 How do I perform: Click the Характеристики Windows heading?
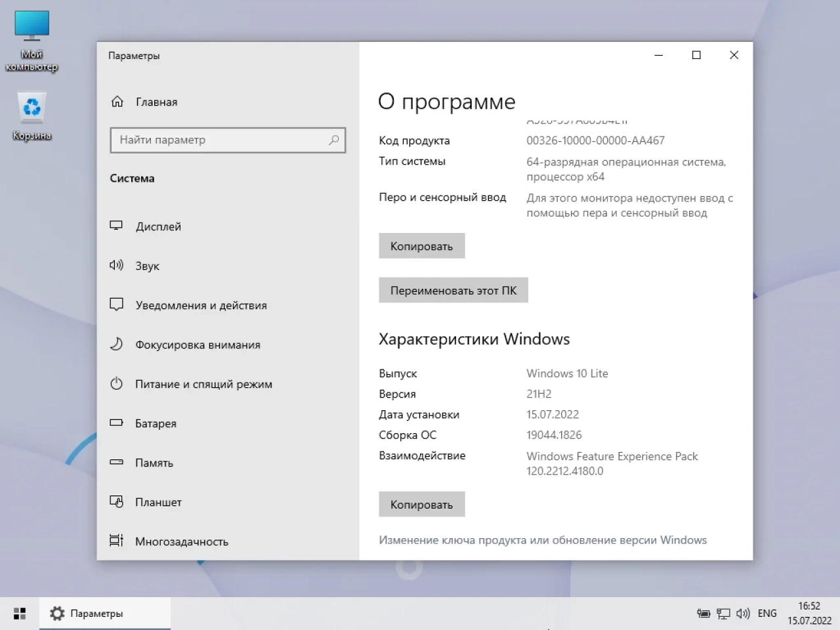point(474,339)
